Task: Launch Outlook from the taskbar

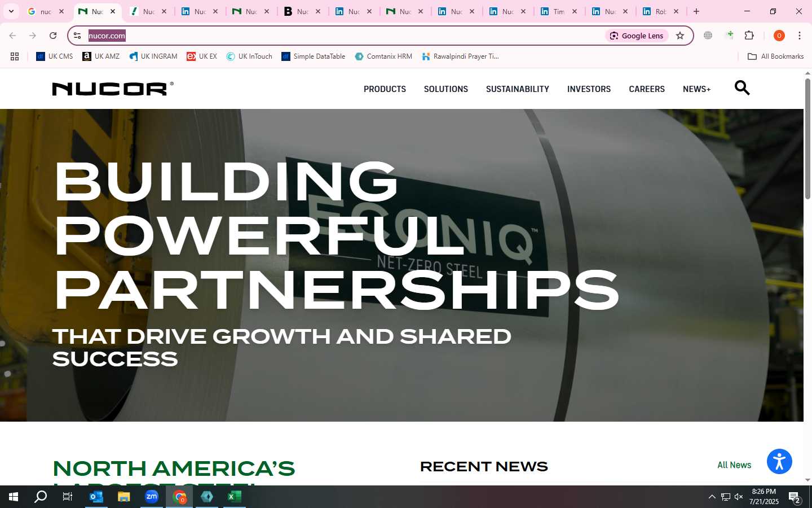Action: pos(96,497)
